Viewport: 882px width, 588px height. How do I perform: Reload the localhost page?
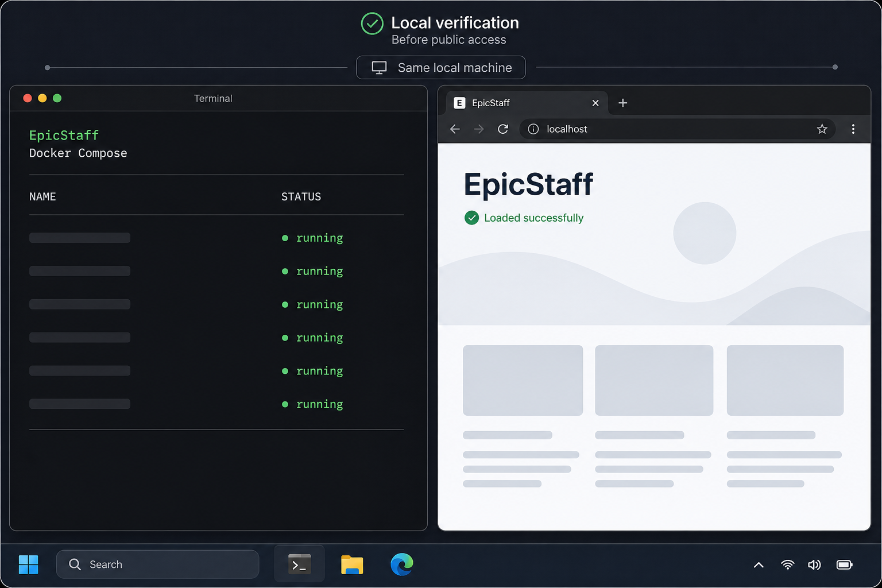click(503, 129)
